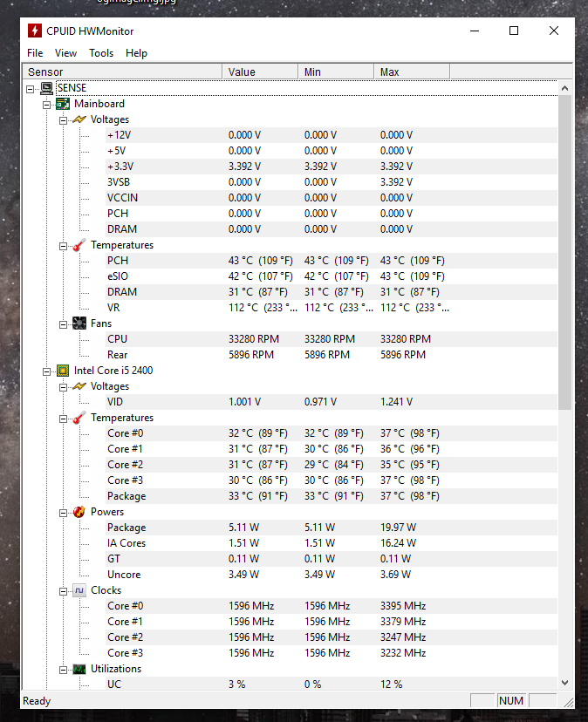Click the scrollbar up arrow
This screenshot has width=588, height=722.
point(565,88)
